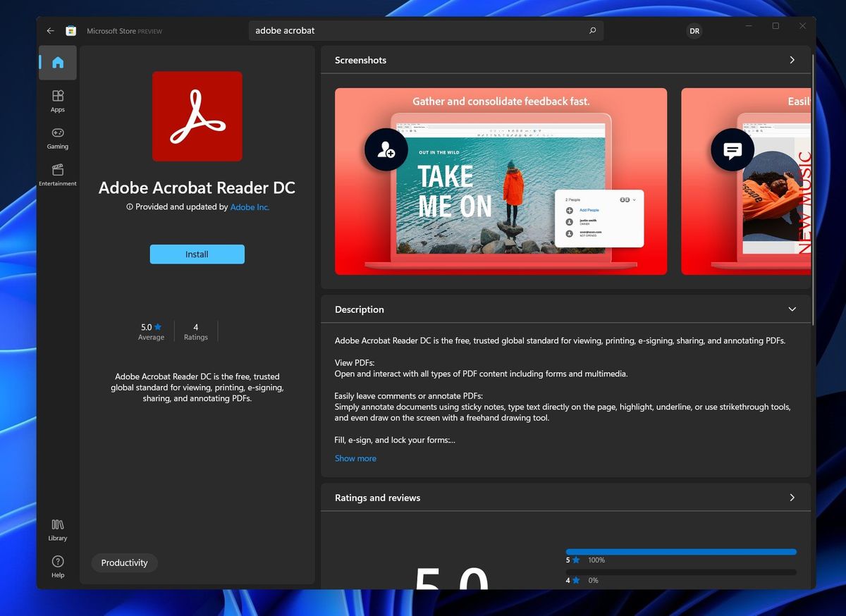
Task: Open the DR user profile avatar
Action: [x=694, y=31]
